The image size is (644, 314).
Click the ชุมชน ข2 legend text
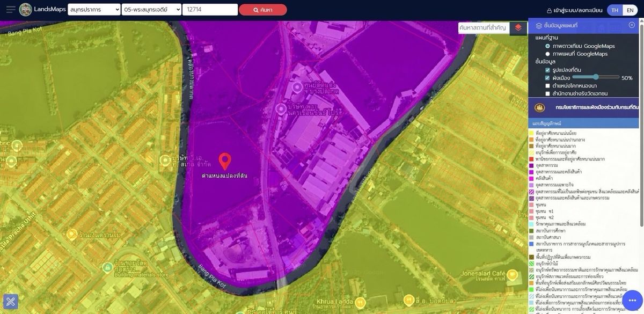click(x=545, y=217)
